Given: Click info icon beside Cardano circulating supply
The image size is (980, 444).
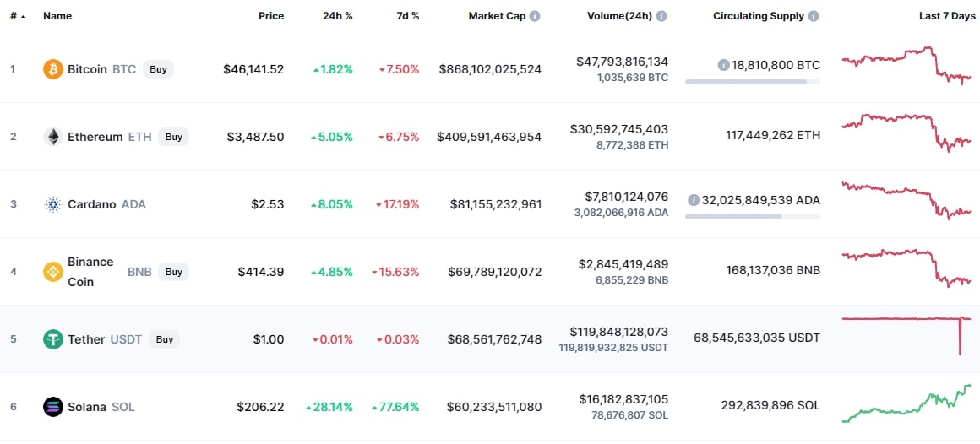Looking at the screenshot, I should (693, 200).
